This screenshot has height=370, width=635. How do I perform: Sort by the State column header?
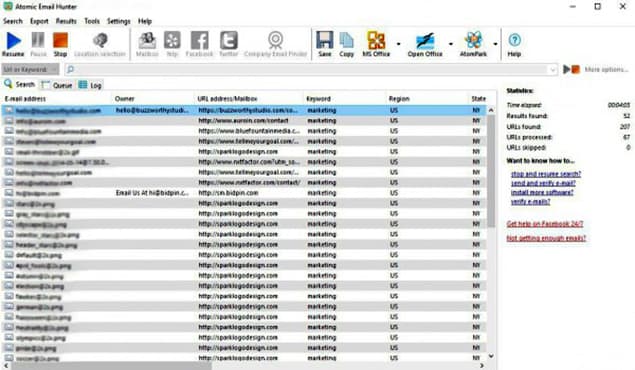click(x=478, y=99)
